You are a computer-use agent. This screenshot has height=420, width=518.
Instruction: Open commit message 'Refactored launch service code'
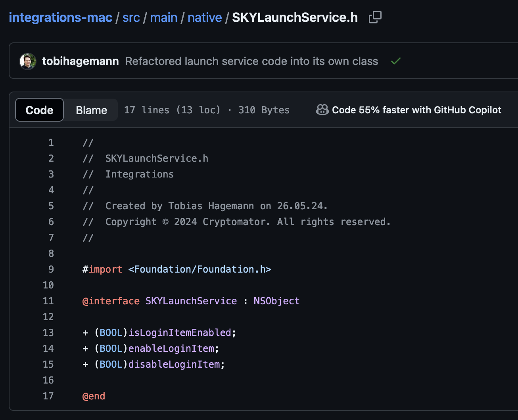pyautogui.click(x=251, y=61)
